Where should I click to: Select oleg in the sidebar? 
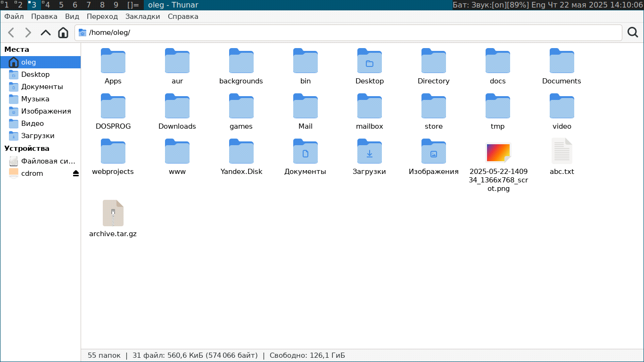click(41, 62)
